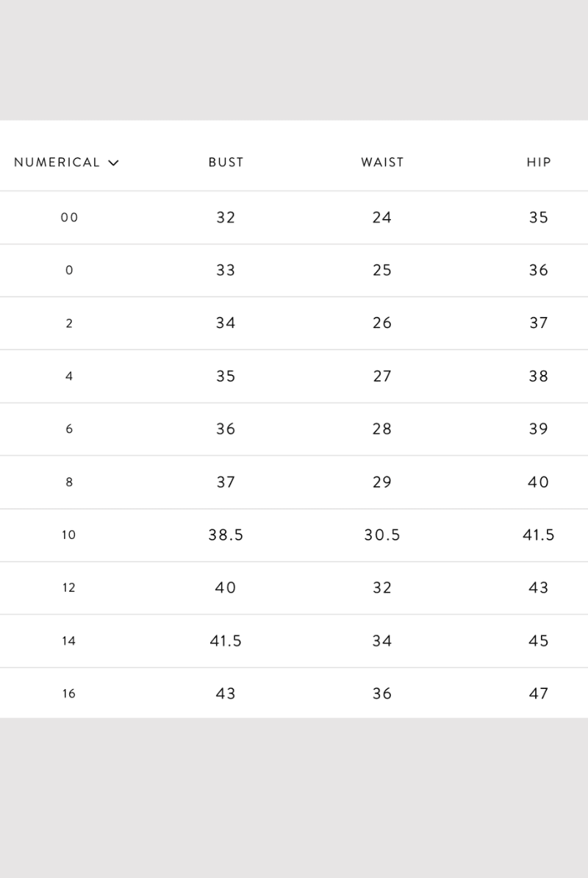Click size 0 row label

[69, 271]
